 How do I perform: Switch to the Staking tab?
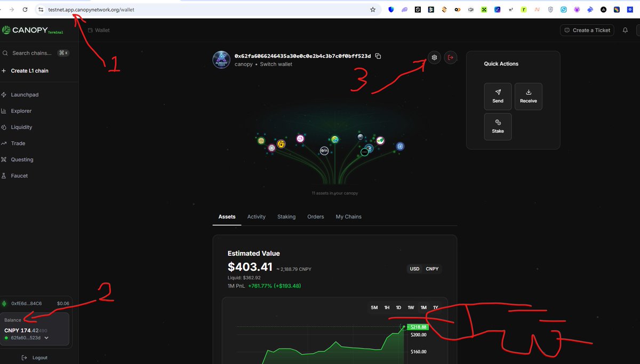[286, 216]
